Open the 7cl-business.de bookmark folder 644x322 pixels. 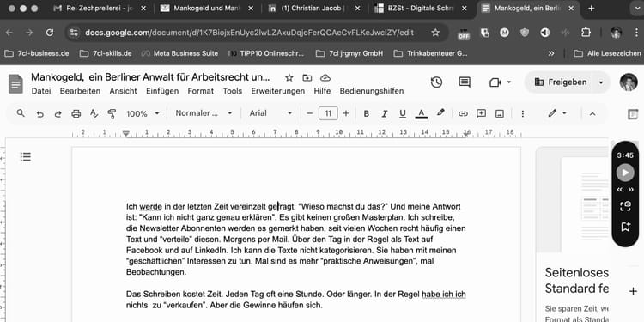click(x=37, y=53)
